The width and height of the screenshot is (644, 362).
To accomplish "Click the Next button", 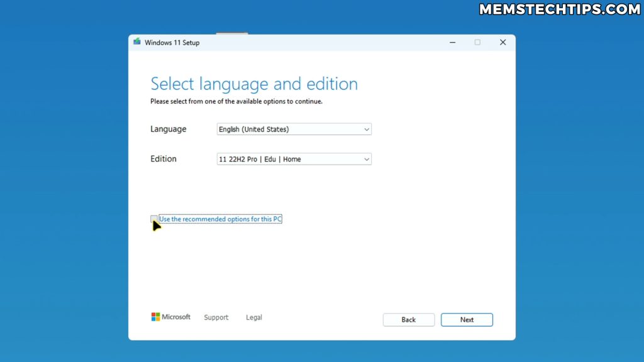I will [x=467, y=320].
